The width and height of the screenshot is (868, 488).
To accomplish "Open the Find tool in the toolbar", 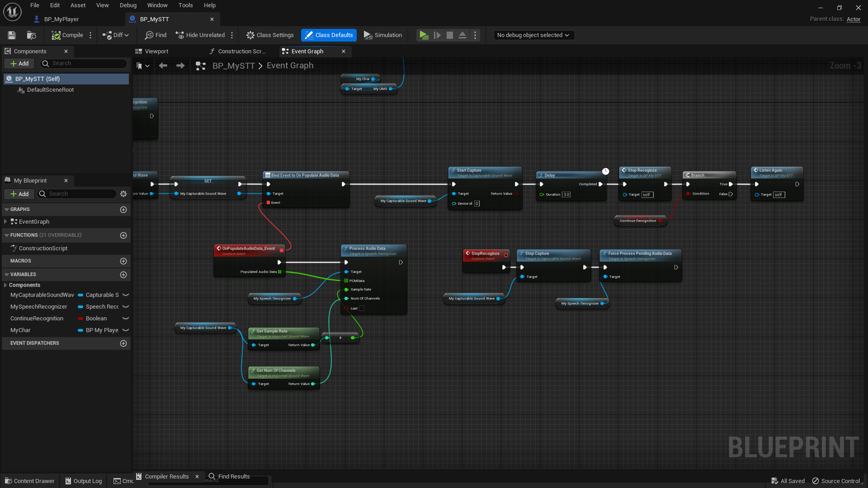I will tap(155, 35).
